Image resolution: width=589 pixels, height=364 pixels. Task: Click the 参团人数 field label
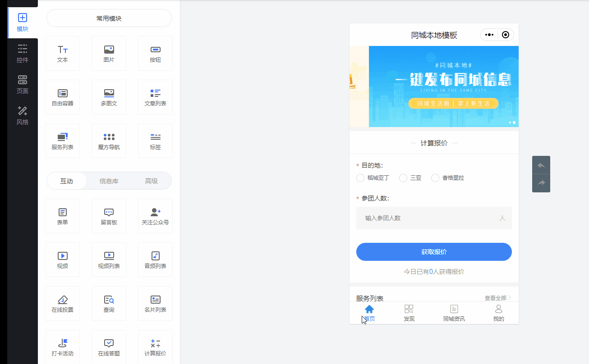tap(375, 198)
